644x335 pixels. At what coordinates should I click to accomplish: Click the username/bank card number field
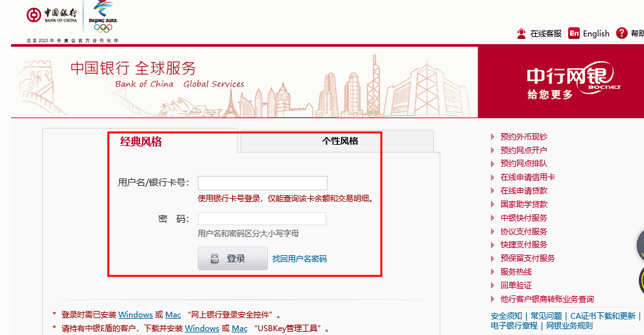tap(263, 183)
